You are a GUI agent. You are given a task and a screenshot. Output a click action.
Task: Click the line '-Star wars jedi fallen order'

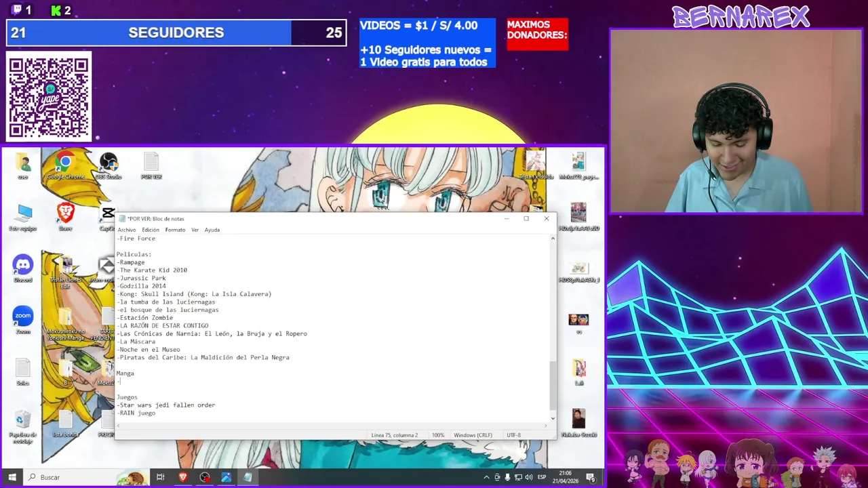point(166,405)
